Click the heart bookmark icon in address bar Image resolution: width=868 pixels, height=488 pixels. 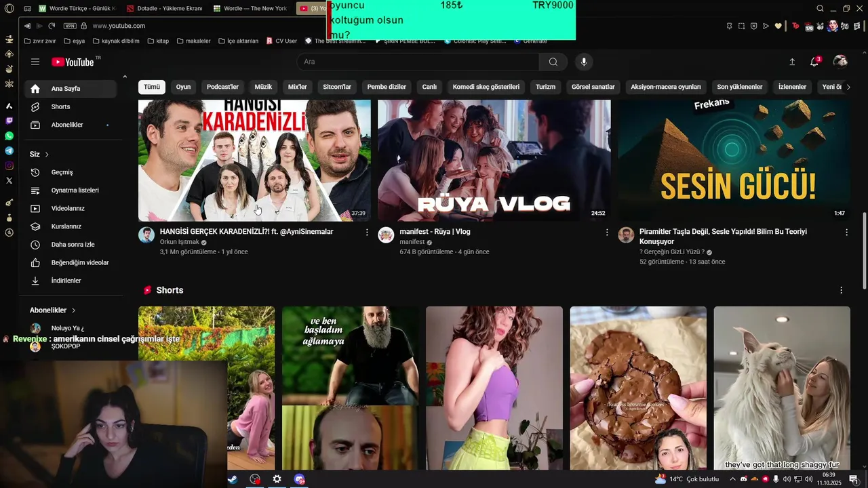pyautogui.click(x=778, y=26)
